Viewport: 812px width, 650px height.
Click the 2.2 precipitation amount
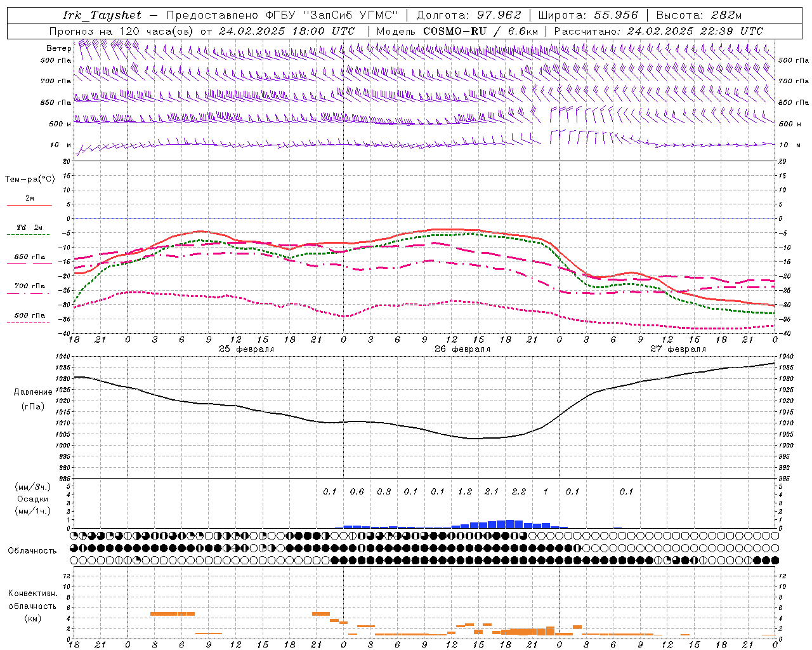point(519,491)
